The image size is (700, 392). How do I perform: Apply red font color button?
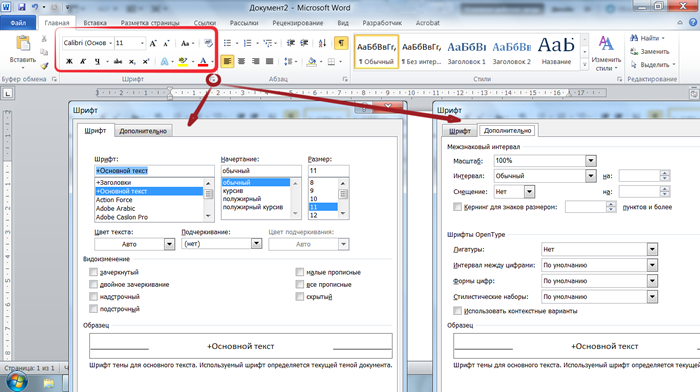click(203, 61)
